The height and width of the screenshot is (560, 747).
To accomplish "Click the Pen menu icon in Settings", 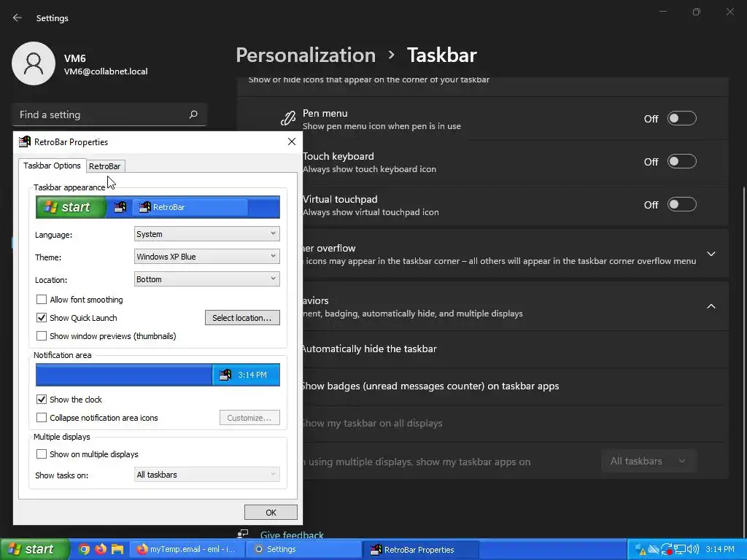I will click(287, 119).
